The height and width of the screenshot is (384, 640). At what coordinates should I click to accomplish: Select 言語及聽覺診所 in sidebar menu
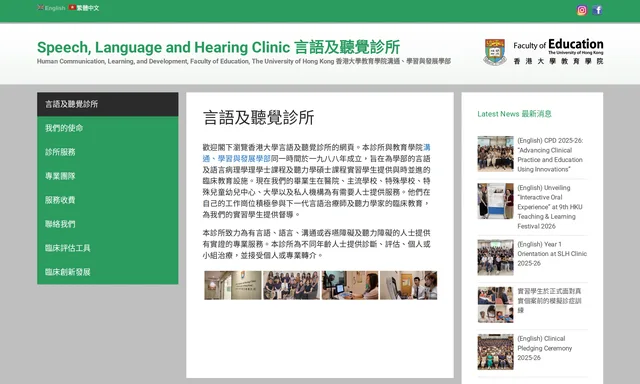pos(108,104)
